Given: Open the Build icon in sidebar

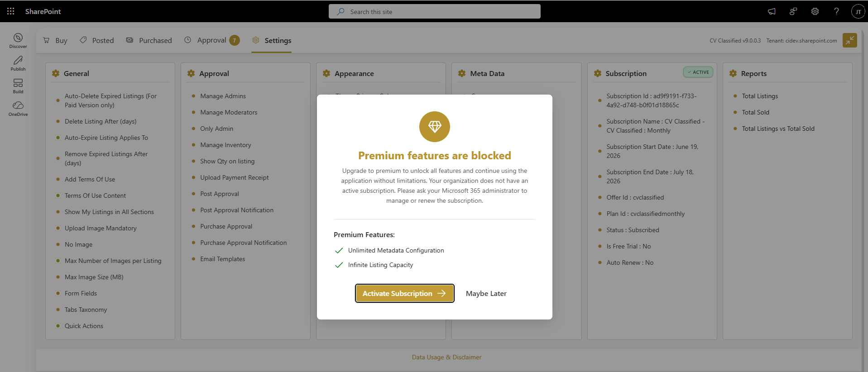Looking at the screenshot, I should point(18,86).
